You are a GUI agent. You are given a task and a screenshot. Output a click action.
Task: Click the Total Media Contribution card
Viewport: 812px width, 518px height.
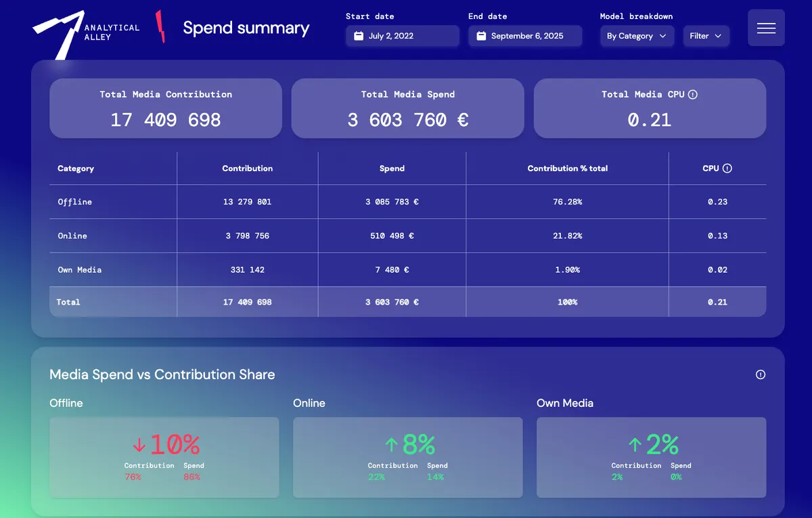165,108
